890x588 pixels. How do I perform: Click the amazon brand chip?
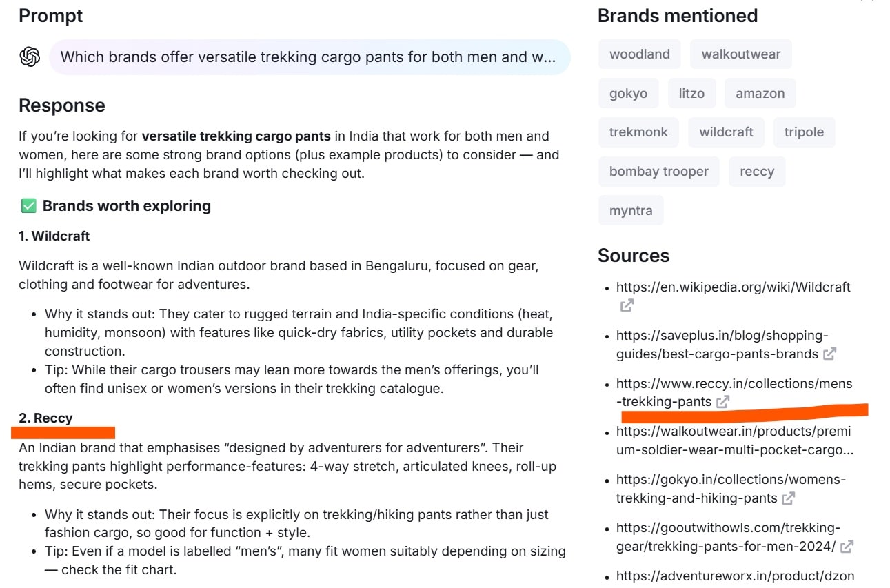760,93
